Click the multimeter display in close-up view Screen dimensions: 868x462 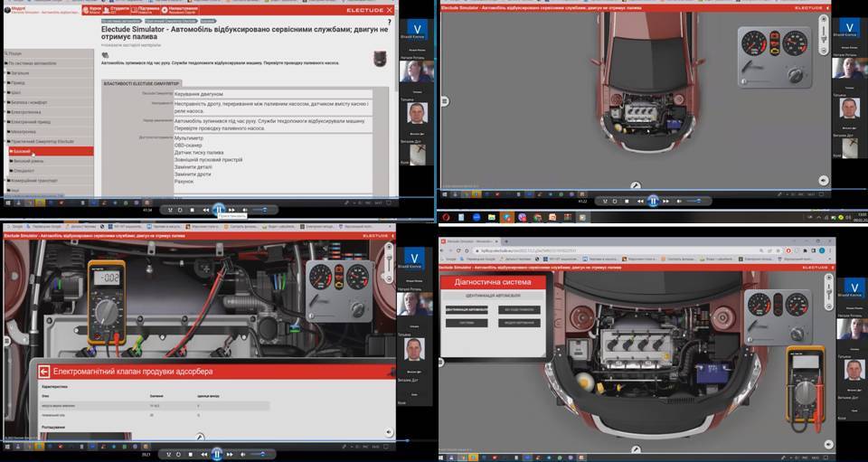point(107,278)
